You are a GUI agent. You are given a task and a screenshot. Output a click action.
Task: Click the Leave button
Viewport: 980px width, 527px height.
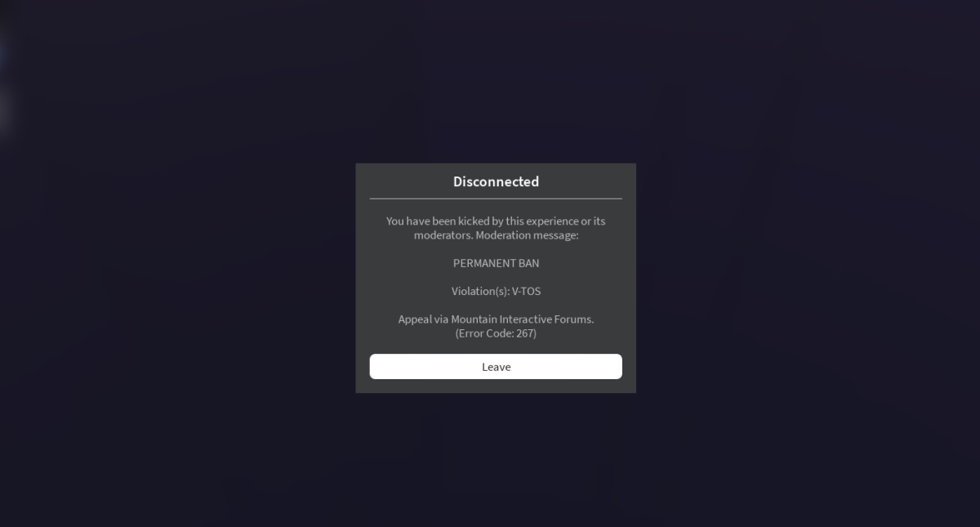pyautogui.click(x=496, y=367)
